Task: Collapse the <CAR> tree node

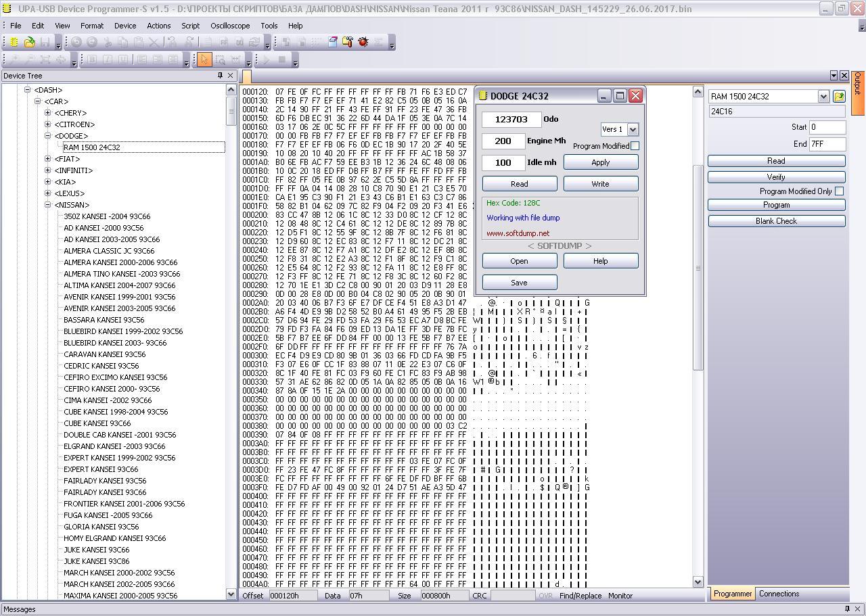Action: click(38, 101)
